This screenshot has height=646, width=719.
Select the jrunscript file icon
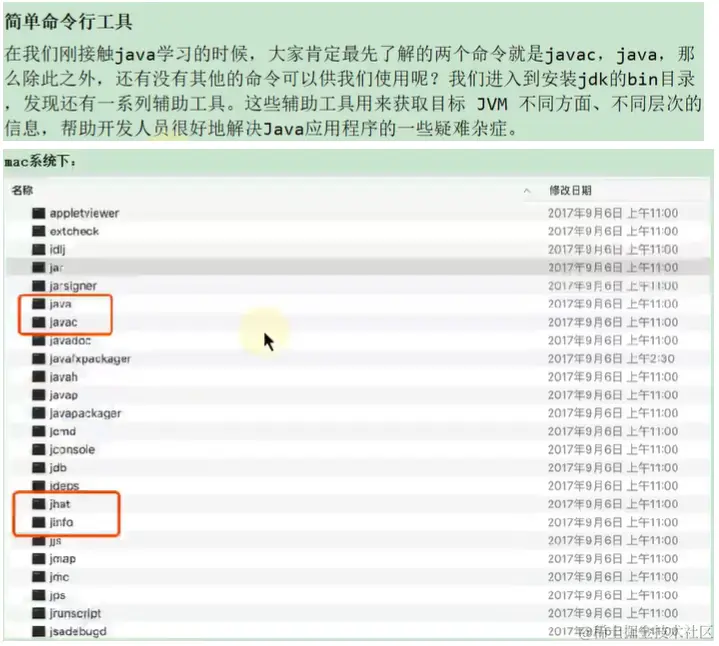(x=39, y=613)
